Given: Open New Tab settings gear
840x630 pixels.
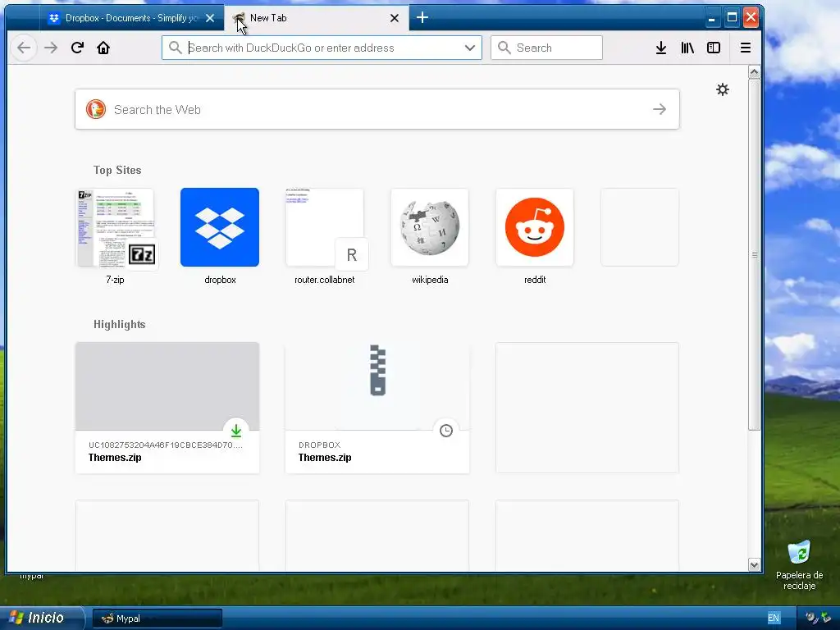Looking at the screenshot, I should tap(723, 89).
